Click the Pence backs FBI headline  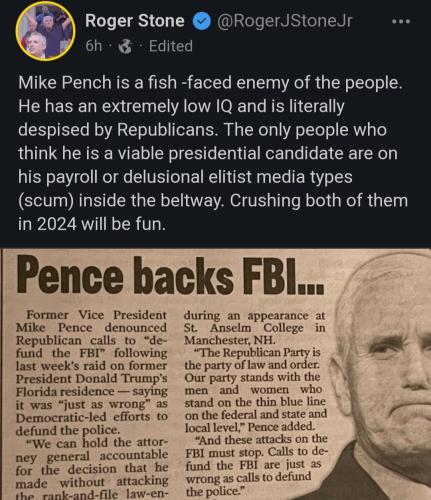[170, 277]
